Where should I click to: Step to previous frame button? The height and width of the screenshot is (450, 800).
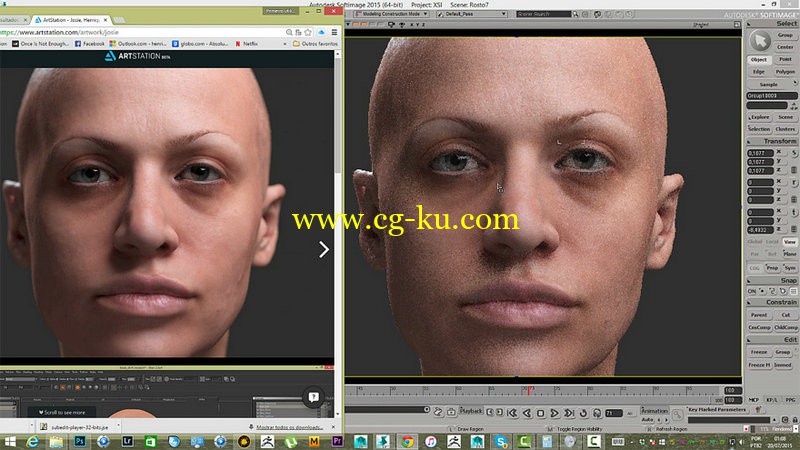490,412
